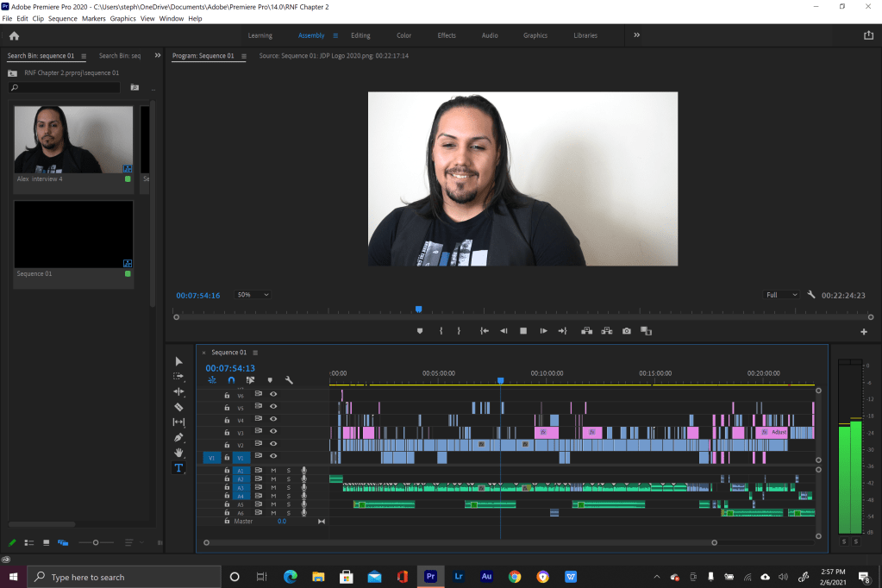Select the Razor tool
This screenshot has height=588, width=882.
point(178,406)
